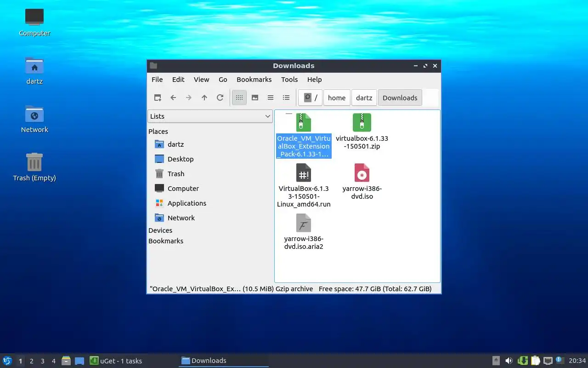Go up to the parent folder
This screenshot has height=368, width=588.
204,98
